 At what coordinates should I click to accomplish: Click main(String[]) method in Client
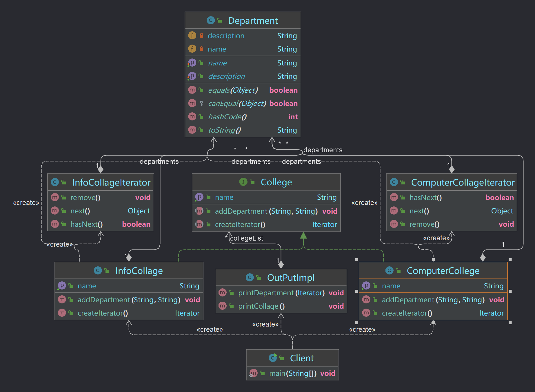coord(292,373)
